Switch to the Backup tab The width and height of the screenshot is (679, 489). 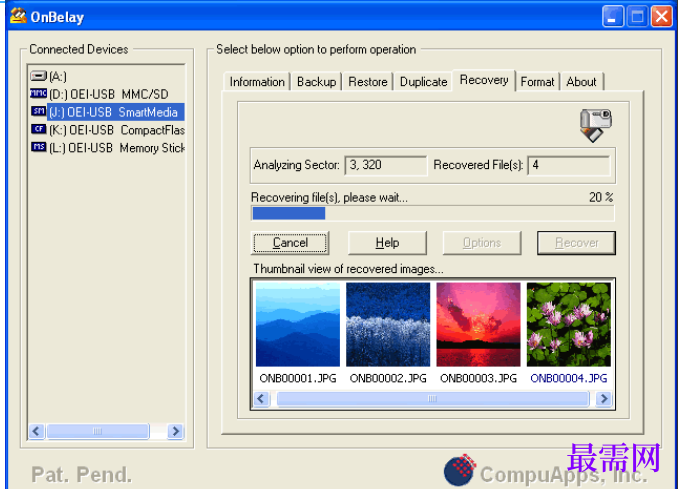pyautogui.click(x=317, y=82)
